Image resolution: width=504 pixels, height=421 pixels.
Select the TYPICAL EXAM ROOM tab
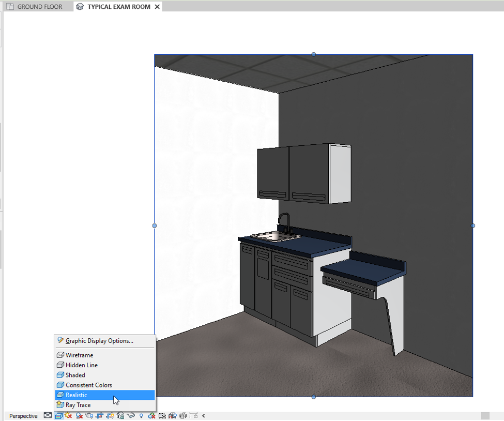[118, 7]
